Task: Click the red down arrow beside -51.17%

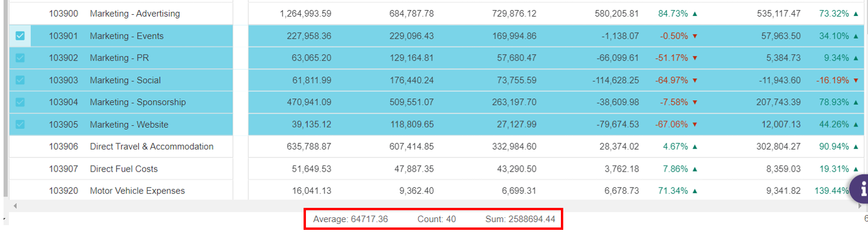Action: coord(695,58)
